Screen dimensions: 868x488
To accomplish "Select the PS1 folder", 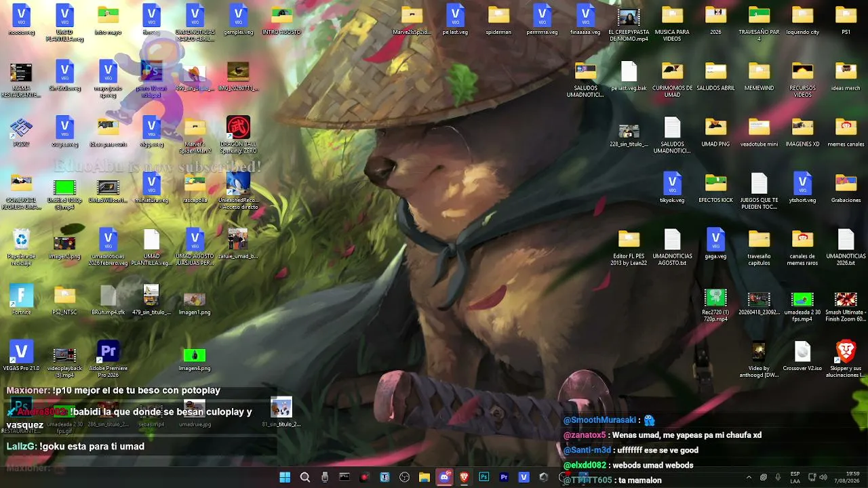I will click(846, 19).
